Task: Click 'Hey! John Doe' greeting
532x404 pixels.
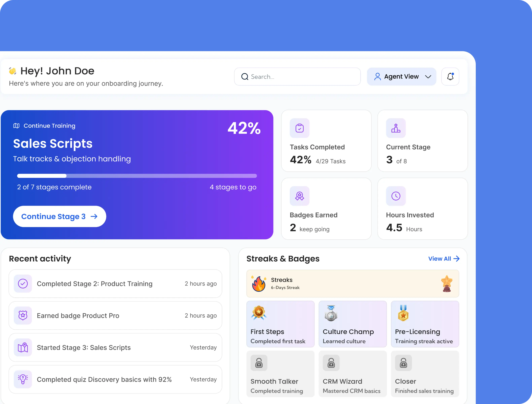Action: 57,71
